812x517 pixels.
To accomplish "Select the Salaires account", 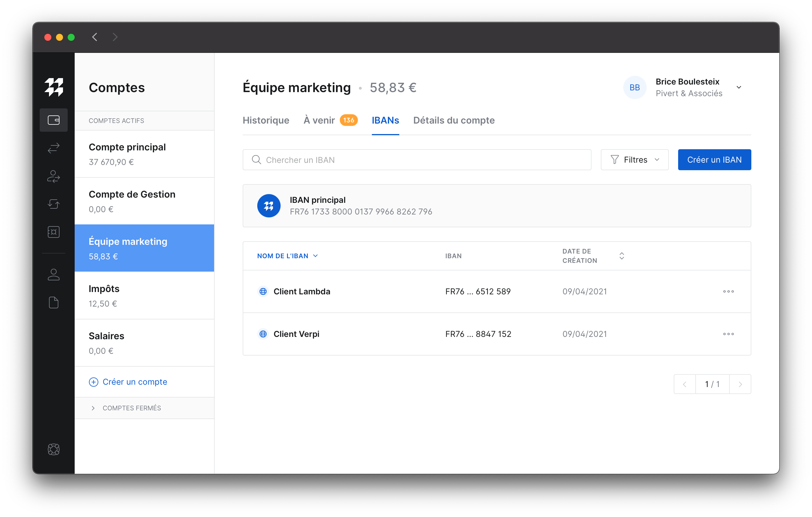I will [x=144, y=343].
